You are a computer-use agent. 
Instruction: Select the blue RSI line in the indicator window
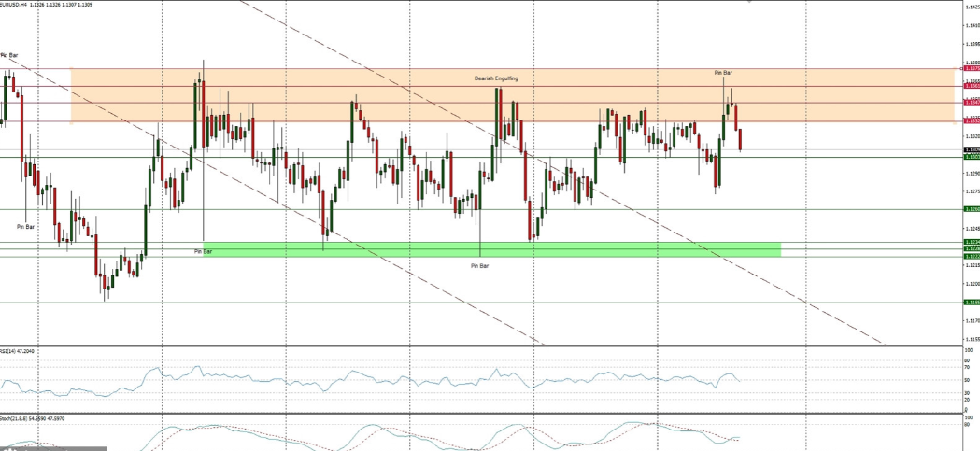click(374, 380)
